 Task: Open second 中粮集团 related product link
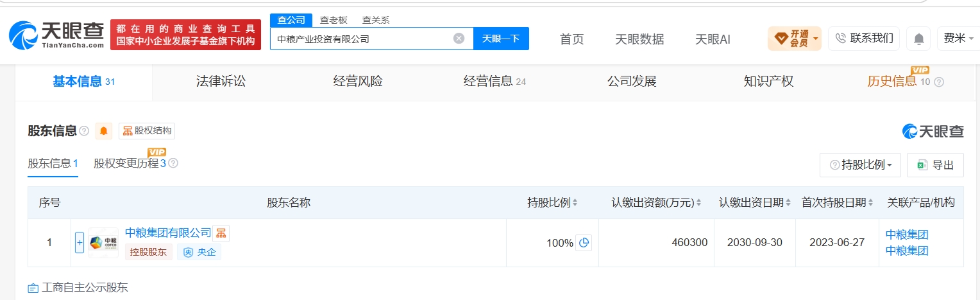(x=907, y=251)
